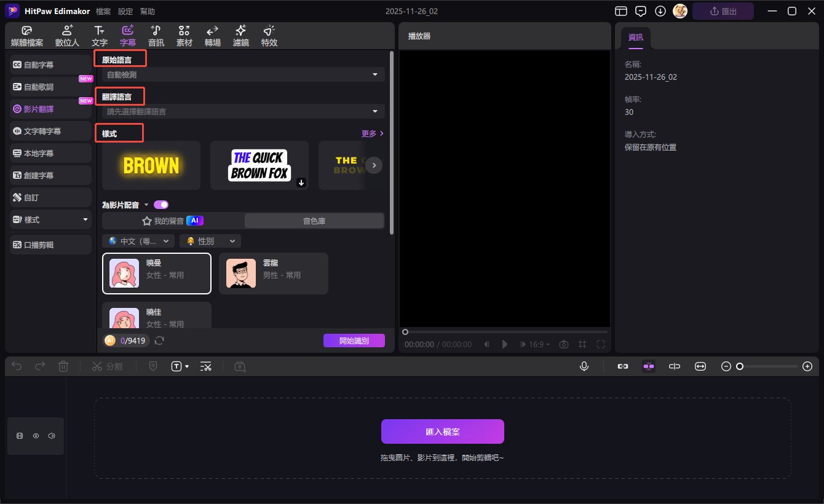Open the 性別 gender filter dropdown
Viewport: 824px width, 504px height.
tap(210, 241)
